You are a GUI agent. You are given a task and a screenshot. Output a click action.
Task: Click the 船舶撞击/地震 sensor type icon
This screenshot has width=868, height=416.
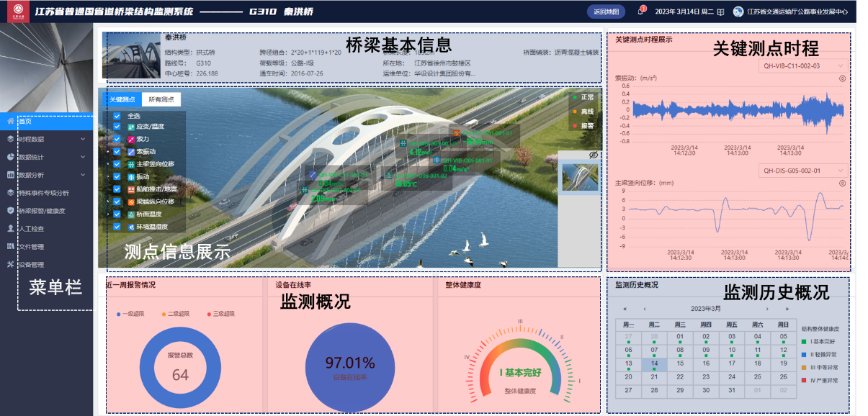(131, 189)
